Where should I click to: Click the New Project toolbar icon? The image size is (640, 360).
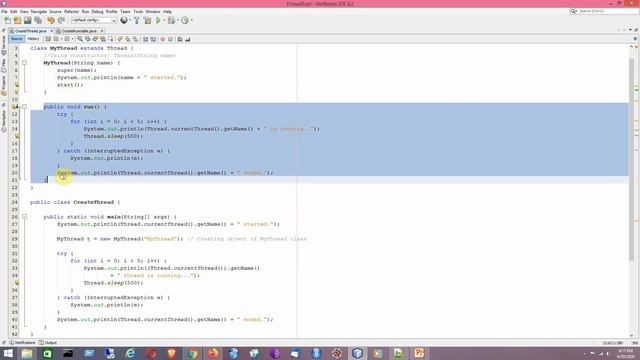[18, 20]
